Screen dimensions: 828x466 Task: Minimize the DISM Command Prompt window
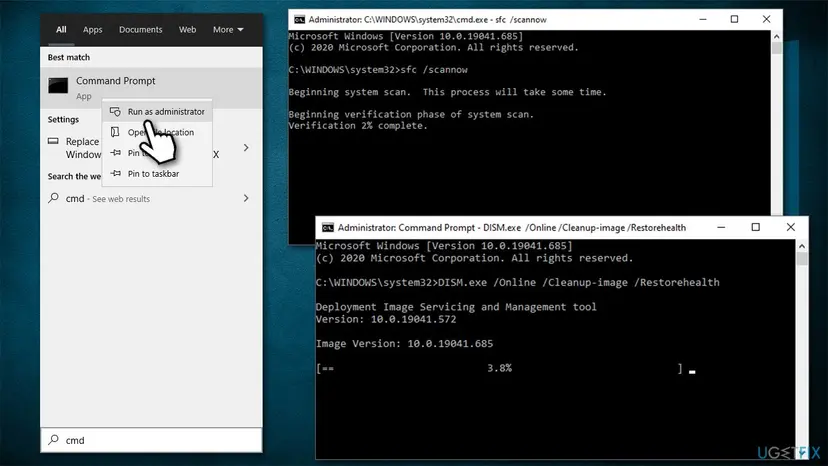(721, 227)
